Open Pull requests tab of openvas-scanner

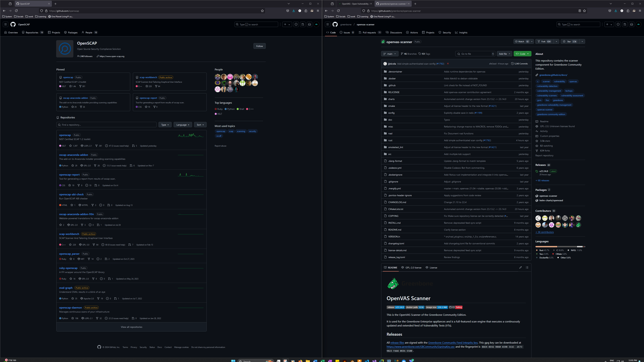(x=370, y=33)
